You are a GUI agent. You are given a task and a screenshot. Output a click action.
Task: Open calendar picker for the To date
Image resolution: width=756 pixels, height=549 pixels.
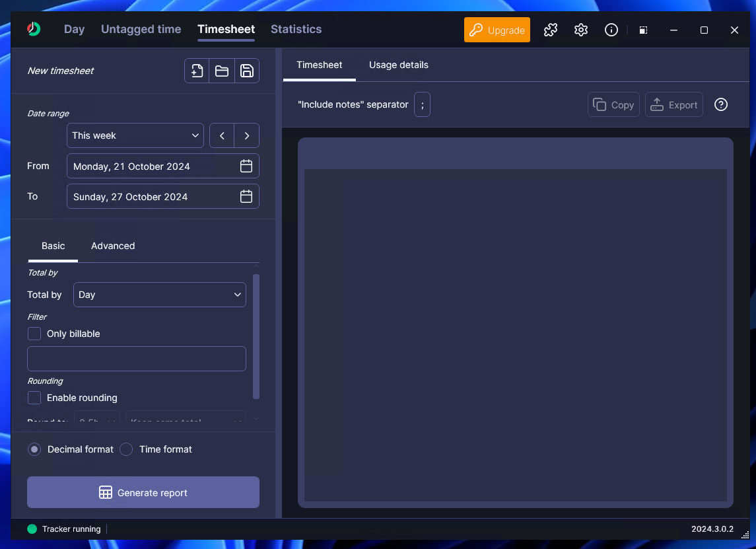(x=246, y=196)
